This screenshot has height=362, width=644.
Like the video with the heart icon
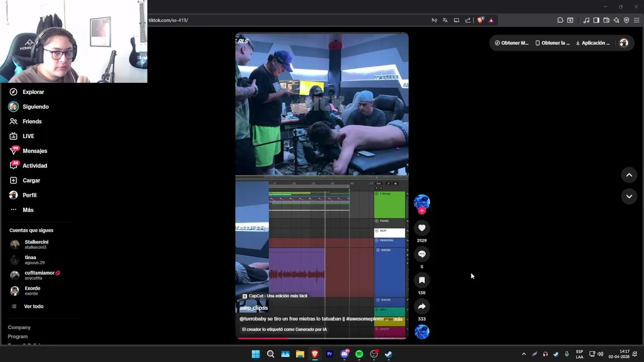[x=422, y=228]
